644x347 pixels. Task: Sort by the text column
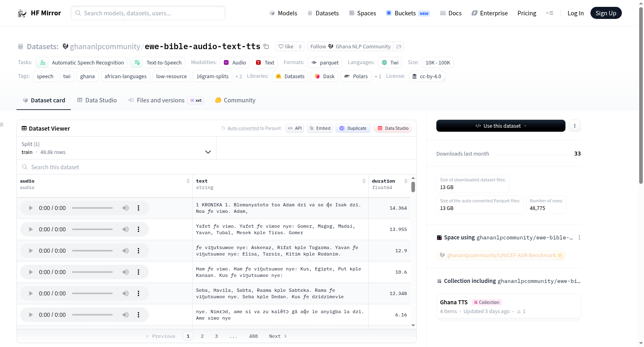(364, 181)
